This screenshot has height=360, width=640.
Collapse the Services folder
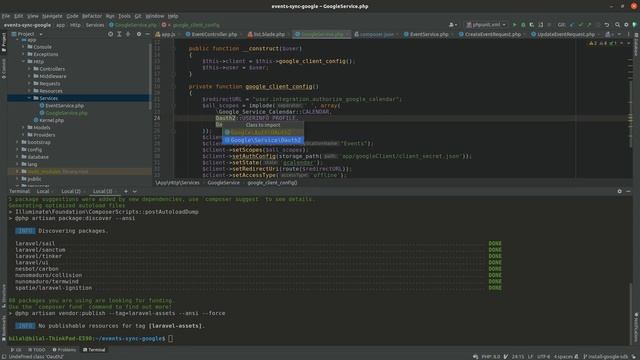[x=29, y=98]
